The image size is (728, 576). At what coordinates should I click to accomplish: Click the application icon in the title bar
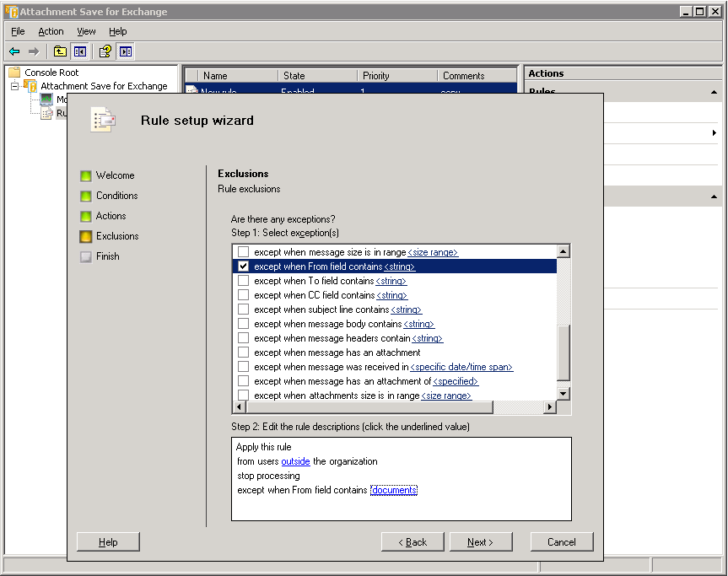click(x=12, y=12)
